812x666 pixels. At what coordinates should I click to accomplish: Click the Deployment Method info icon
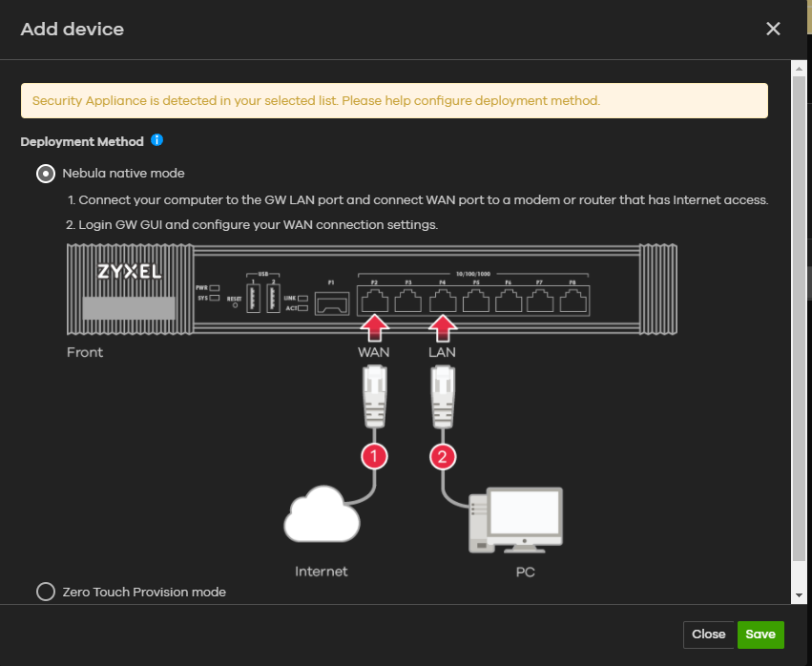[x=157, y=141]
